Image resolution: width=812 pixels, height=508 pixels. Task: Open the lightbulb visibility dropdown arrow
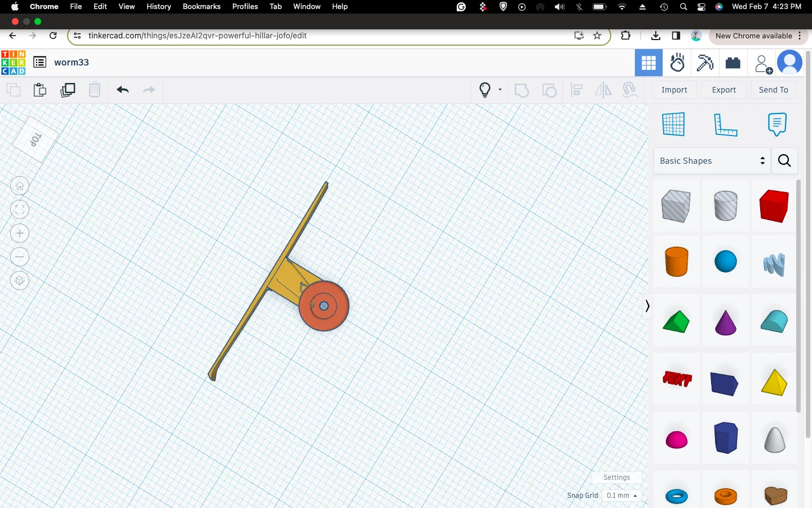pos(500,90)
